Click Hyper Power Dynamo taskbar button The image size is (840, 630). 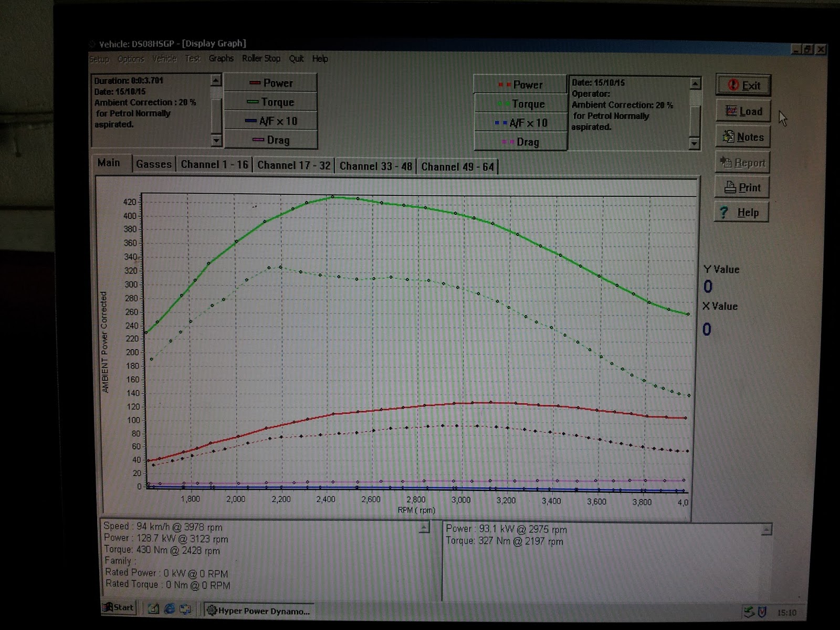259,611
